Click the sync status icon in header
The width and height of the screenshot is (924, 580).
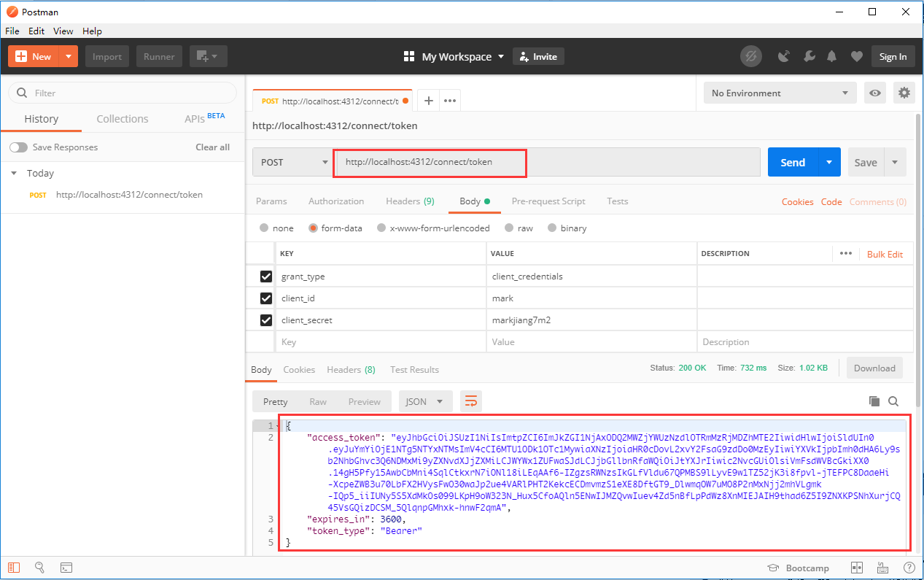tap(750, 56)
